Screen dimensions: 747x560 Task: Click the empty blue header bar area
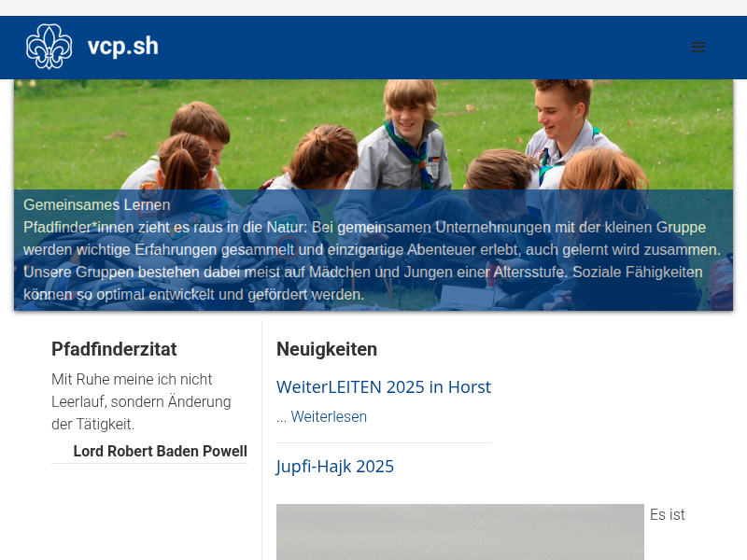(420, 47)
